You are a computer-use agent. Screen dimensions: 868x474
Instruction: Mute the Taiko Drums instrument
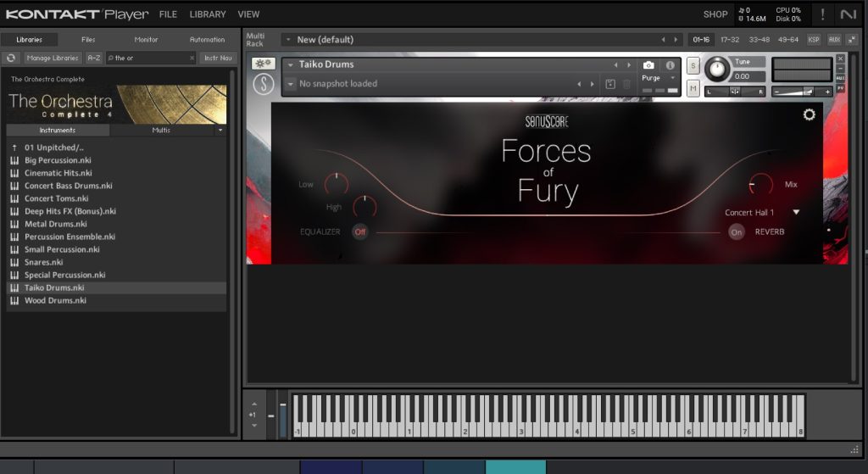coord(693,88)
